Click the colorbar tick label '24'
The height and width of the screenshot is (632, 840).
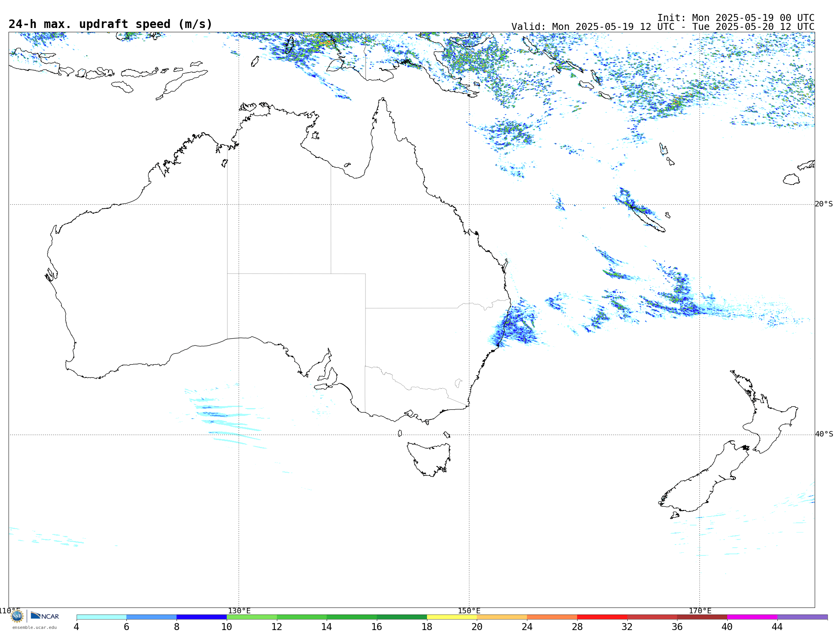527,627
